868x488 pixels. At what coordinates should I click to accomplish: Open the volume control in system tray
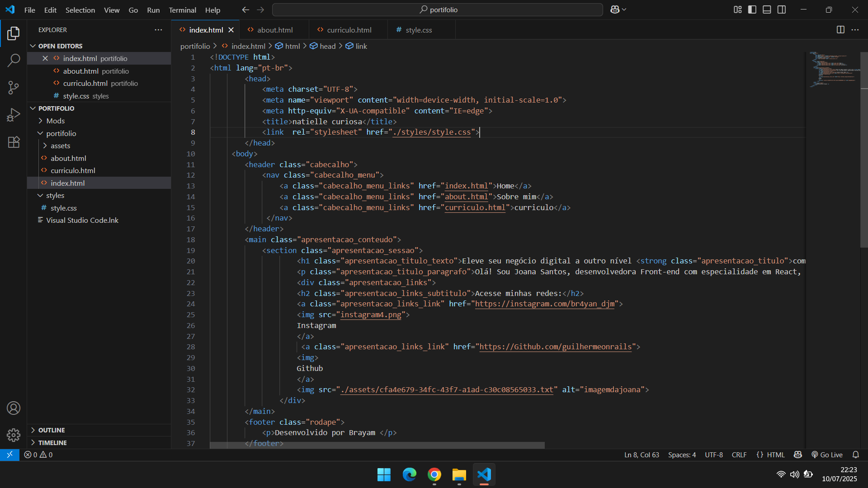click(x=794, y=474)
